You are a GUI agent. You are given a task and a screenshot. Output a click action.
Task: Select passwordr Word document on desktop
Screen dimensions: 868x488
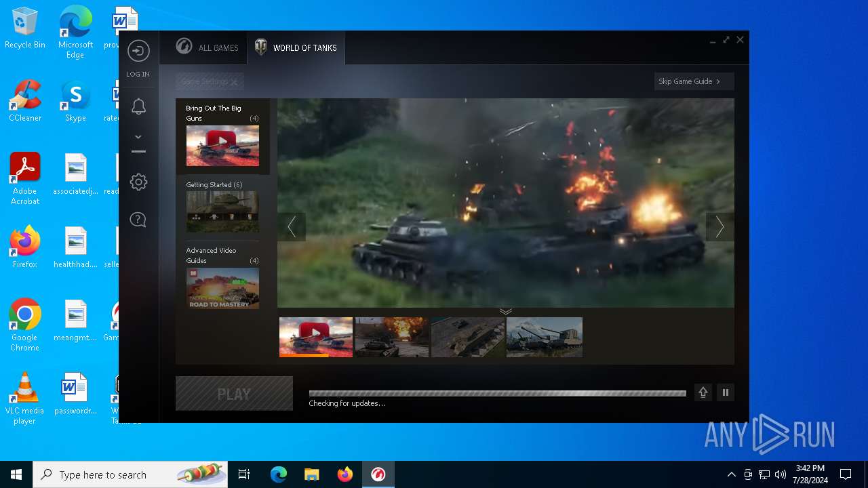75,394
